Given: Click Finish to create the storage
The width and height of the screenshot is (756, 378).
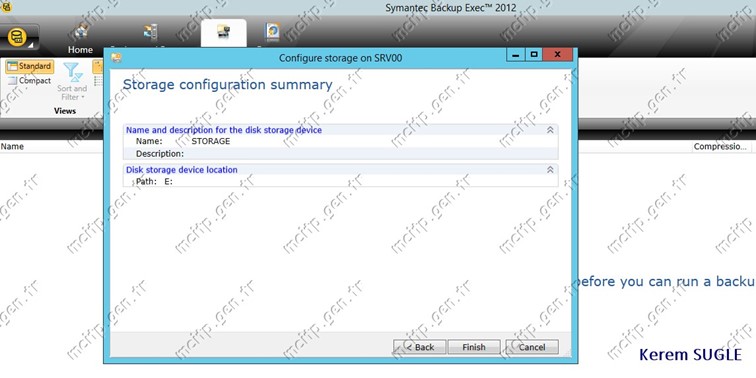Looking at the screenshot, I should 474,347.
